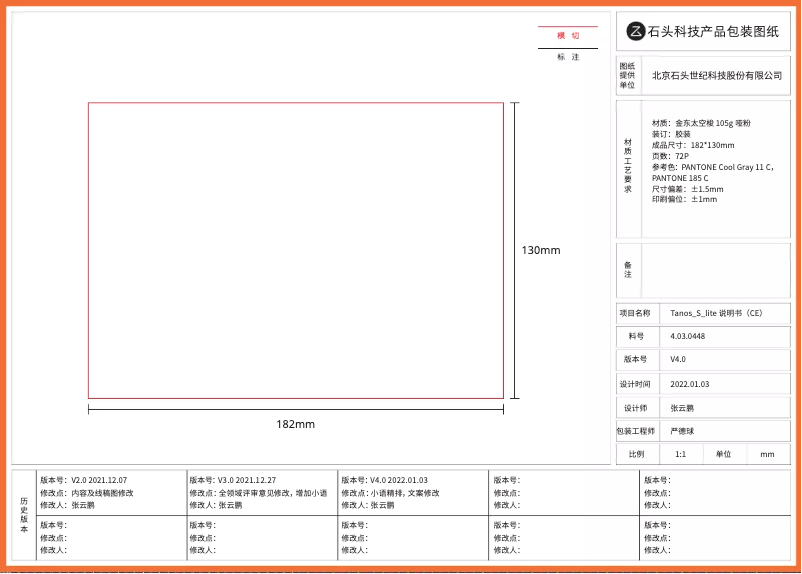The height and width of the screenshot is (574, 802).
Task: Click the 1:1 scale value
Action: point(681,454)
